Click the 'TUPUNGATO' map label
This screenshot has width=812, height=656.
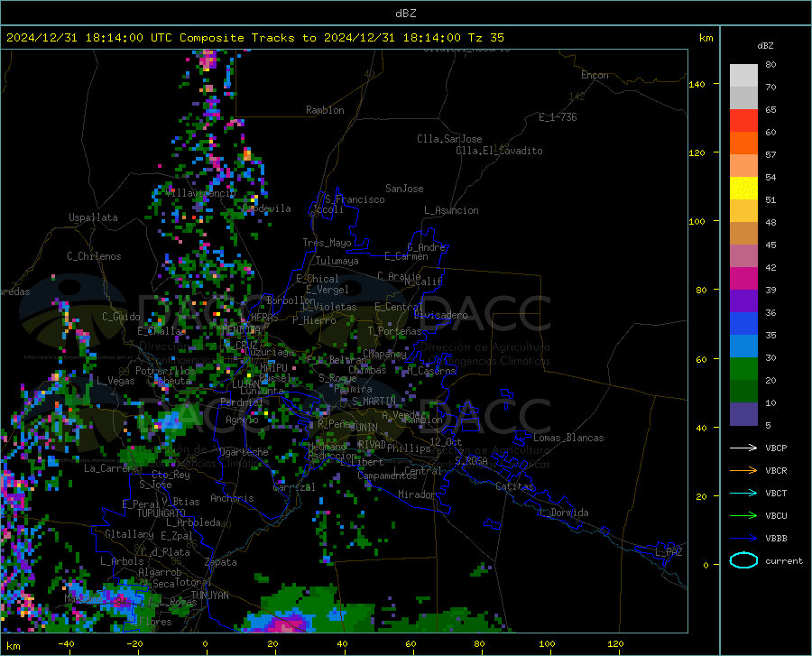point(161,513)
